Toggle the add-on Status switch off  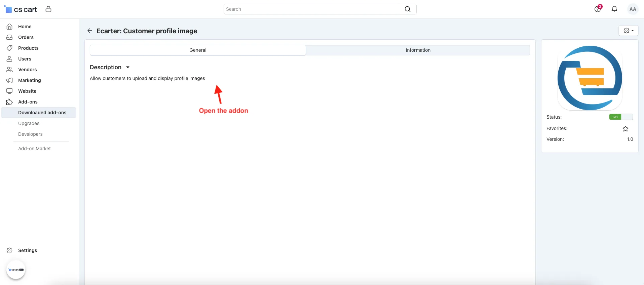tap(621, 117)
